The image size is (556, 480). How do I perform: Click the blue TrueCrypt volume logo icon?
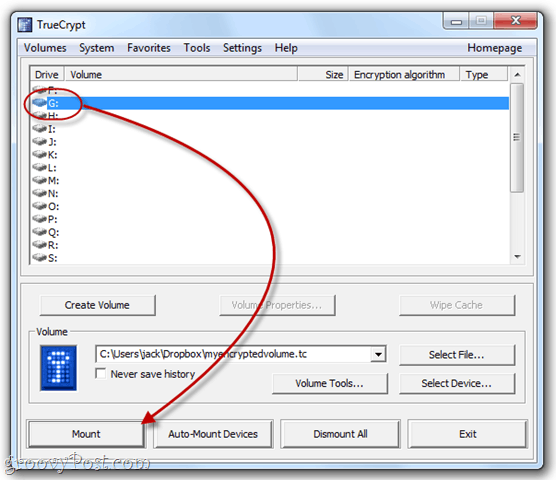point(59,368)
